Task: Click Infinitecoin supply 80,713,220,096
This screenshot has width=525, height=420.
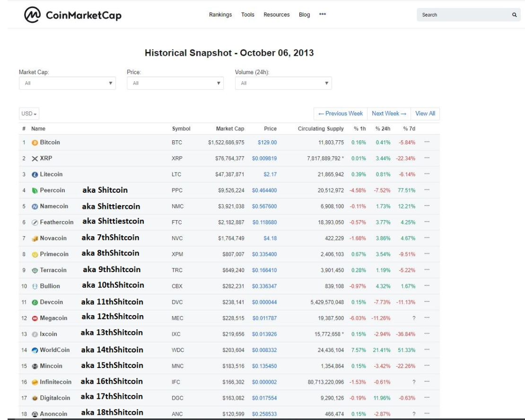Action: tap(326, 382)
